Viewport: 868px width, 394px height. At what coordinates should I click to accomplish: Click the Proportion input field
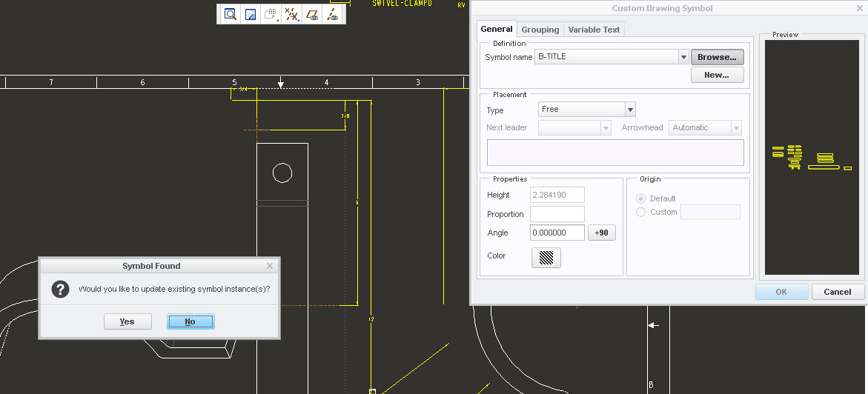click(x=557, y=214)
